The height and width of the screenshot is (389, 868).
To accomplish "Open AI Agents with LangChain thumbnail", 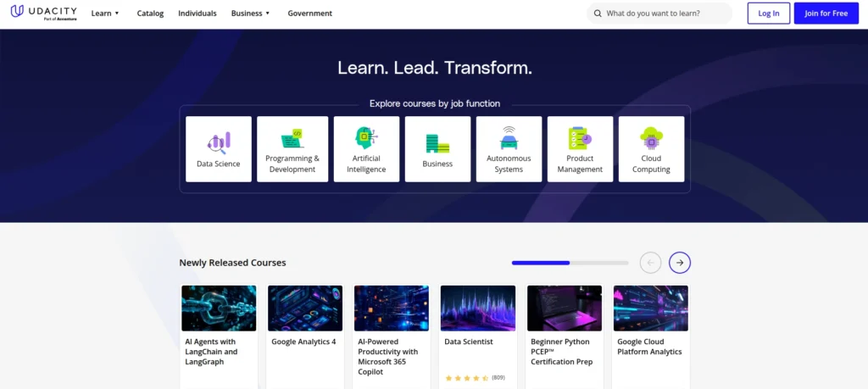I will click(x=219, y=308).
